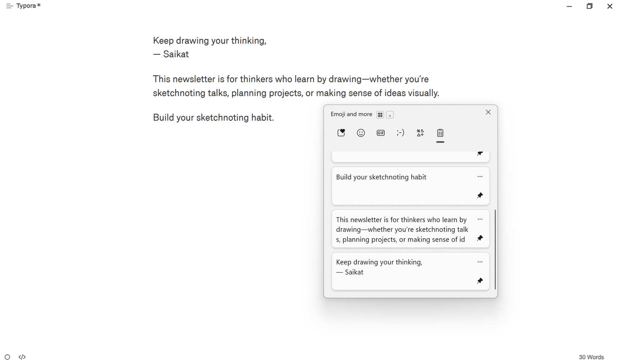Open options menu for 'Build your sketchnoting habit'

[x=480, y=176]
